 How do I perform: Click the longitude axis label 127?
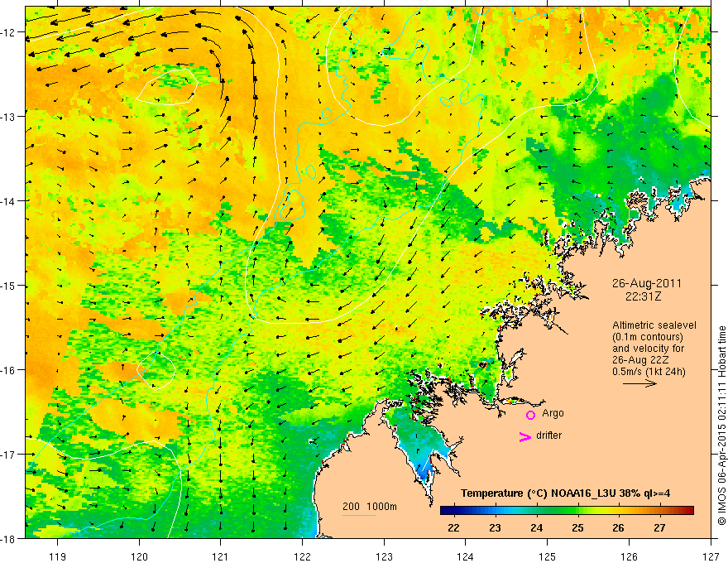click(711, 556)
